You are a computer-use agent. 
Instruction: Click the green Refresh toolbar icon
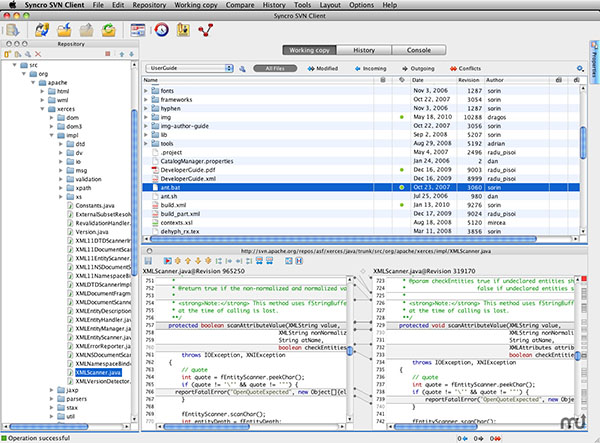(x=108, y=31)
